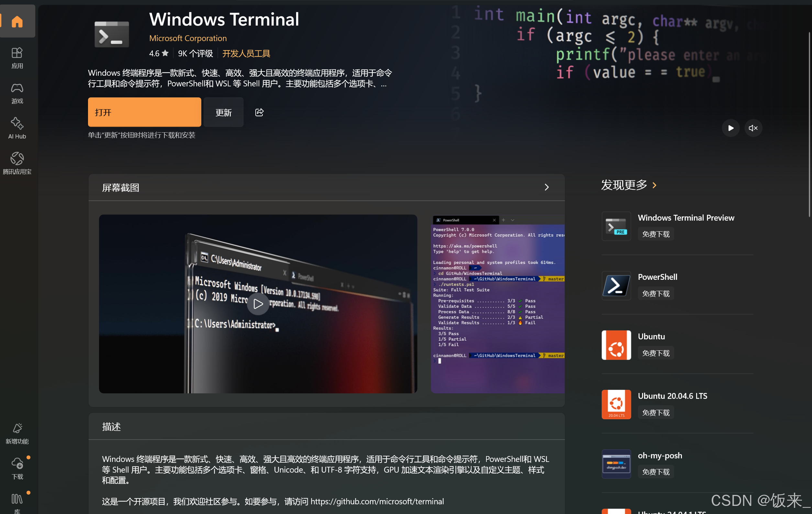The height and width of the screenshot is (514, 812).
Task: Click the vertical scrollbar on right edge
Action: pos(809,125)
